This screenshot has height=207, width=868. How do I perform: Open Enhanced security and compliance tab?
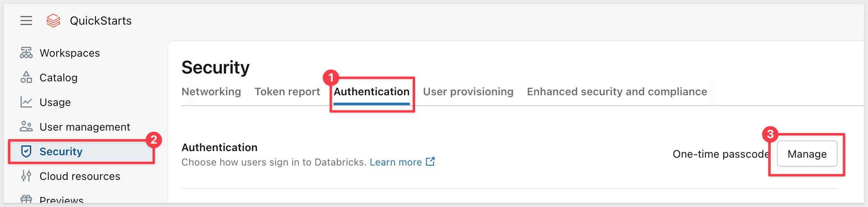[617, 92]
